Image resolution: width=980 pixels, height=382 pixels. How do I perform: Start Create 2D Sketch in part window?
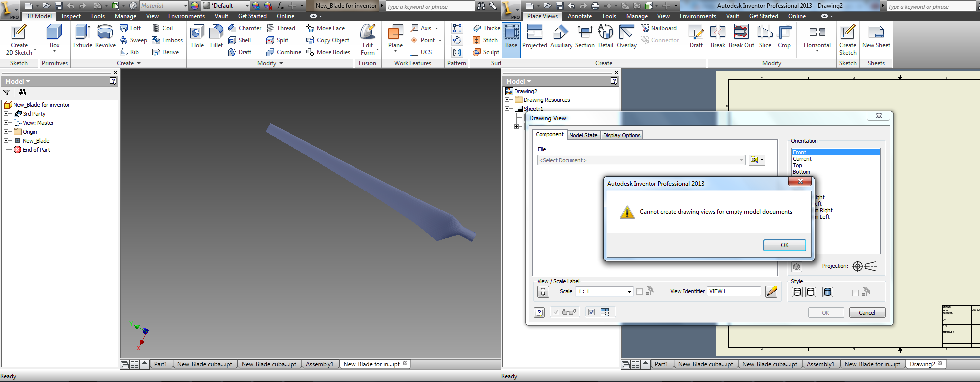[19, 40]
